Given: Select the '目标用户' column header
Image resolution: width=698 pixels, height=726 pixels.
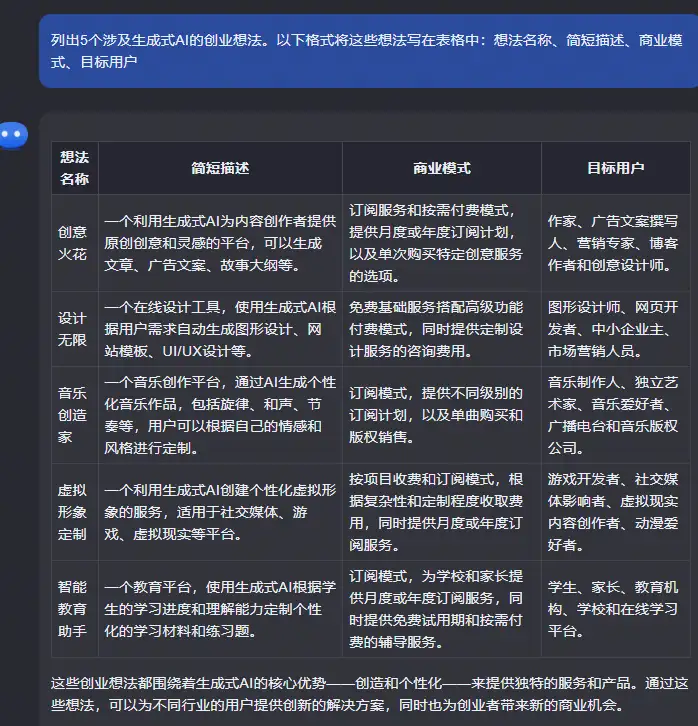Looking at the screenshot, I should (x=616, y=168).
